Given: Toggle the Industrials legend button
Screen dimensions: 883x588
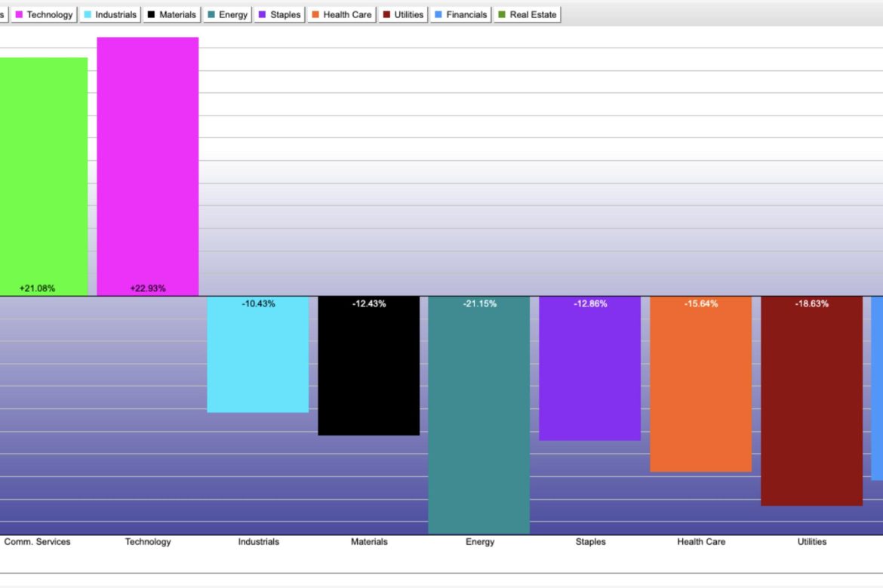Looking at the screenshot, I should (x=110, y=14).
